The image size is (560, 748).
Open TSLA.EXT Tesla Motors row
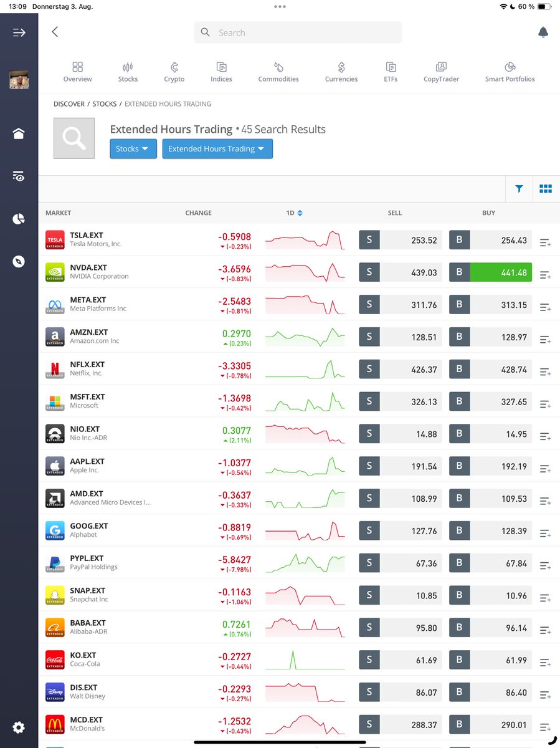click(299, 240)
